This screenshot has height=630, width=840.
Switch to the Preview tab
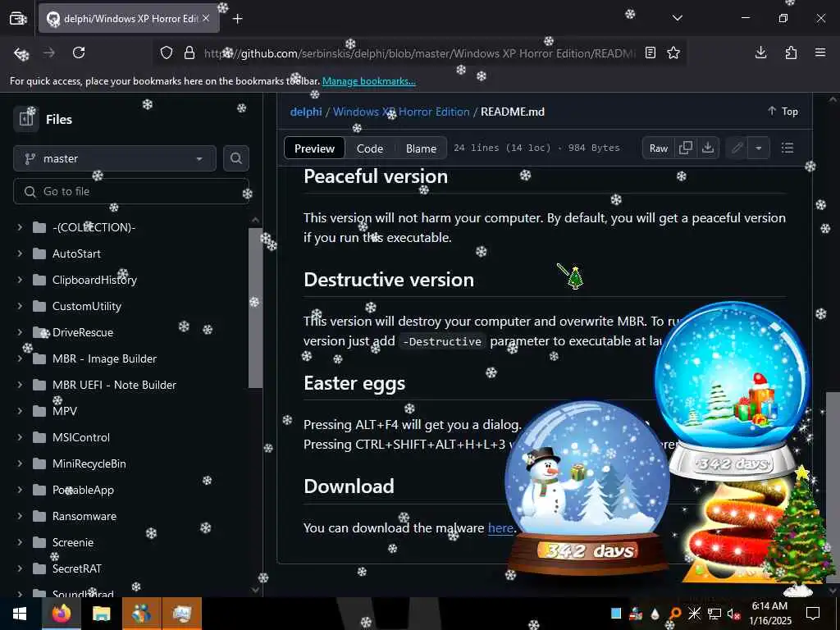(314, 148)
